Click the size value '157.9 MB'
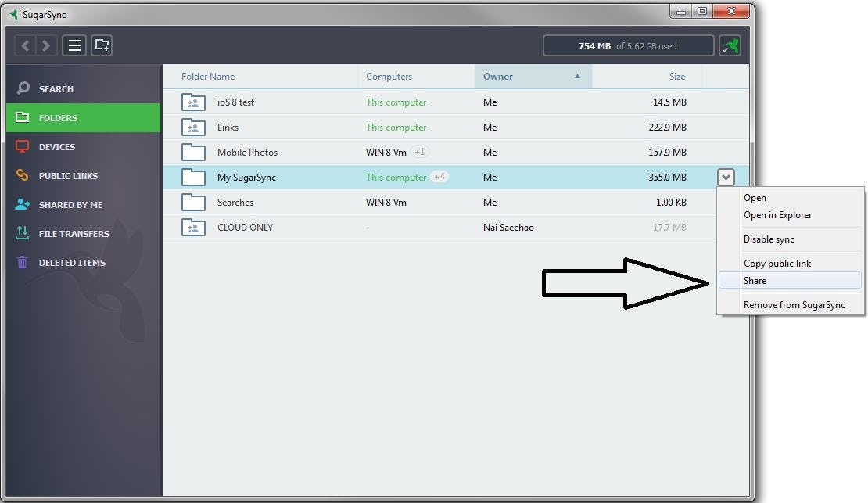The width and height of the screenshot is (868, 503). (667, 152)
